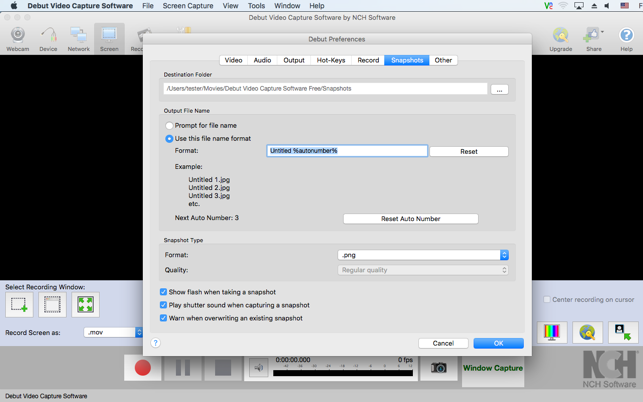Click the Share toolbar icon
The image size is (643, 402).
point(594,37)
